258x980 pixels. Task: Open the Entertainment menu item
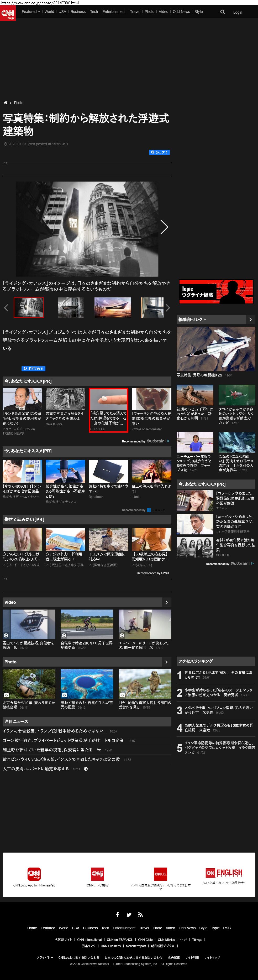pos(114,12)
